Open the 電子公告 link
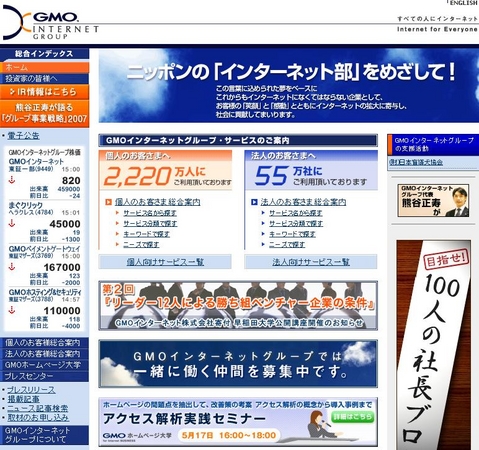The height and width of the screenshot is (450, 479). point(23,135)
